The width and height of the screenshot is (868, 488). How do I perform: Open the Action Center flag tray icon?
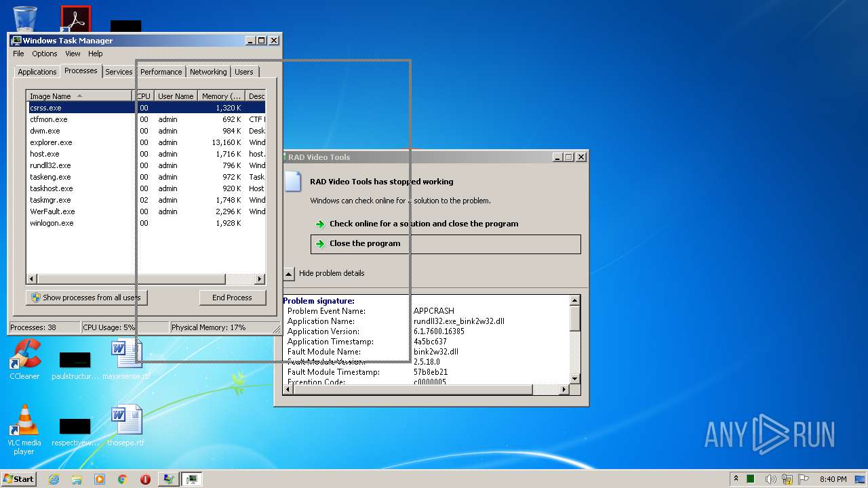tap(804, 479)
